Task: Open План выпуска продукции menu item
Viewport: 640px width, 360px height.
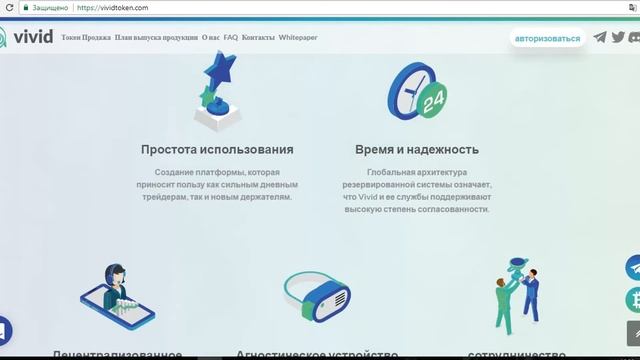Action: pyautogui.click(x=156, y=37)
